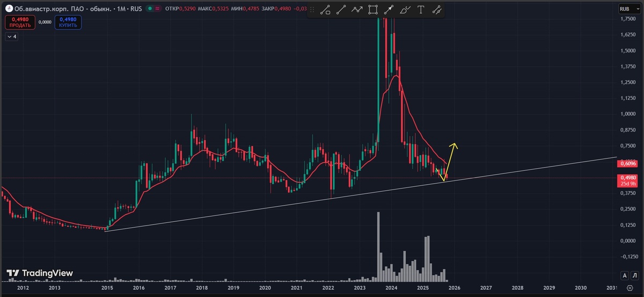Select the arrow line drawing tool
Image resolution: width=644 pixels, height=297 pixels.
coord(389,9)
